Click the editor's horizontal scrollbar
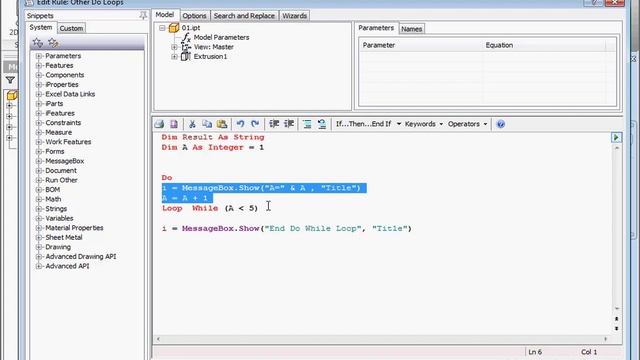640x360 pixels. (382, 339)
